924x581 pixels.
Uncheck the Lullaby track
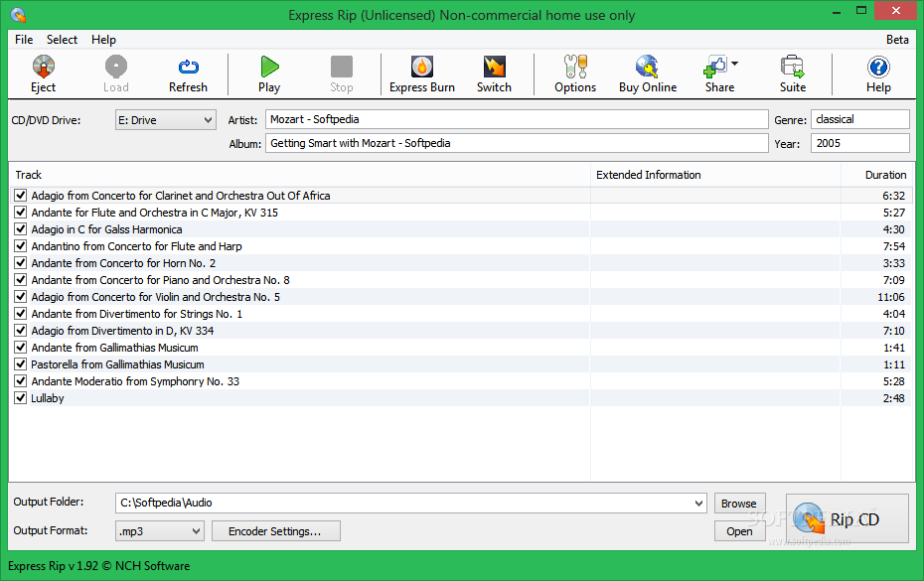click(x=21, y=397)
